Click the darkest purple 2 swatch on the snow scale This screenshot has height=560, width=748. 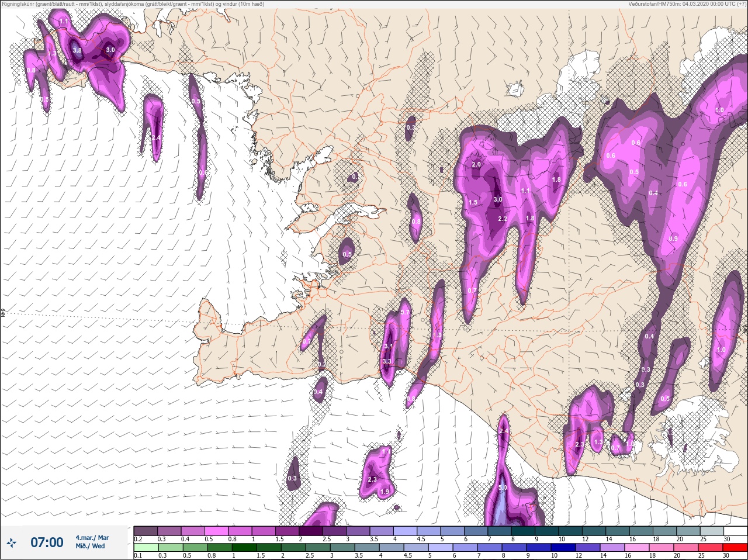(311, 531)
